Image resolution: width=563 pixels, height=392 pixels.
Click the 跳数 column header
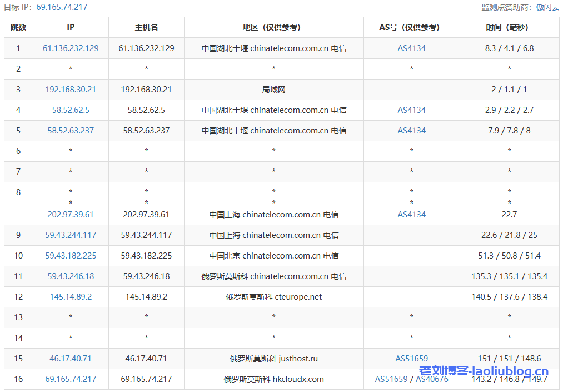[x=18, y=27]
